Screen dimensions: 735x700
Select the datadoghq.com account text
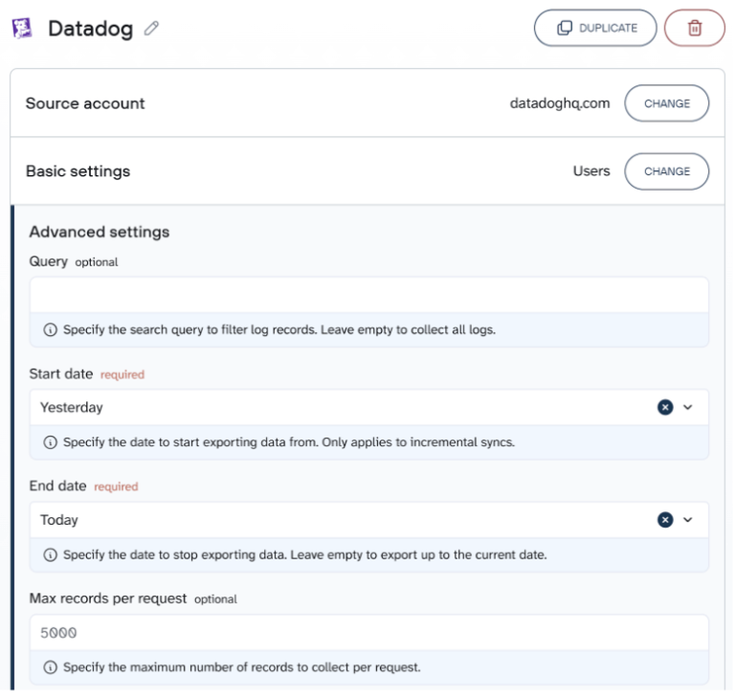point(560,103)
